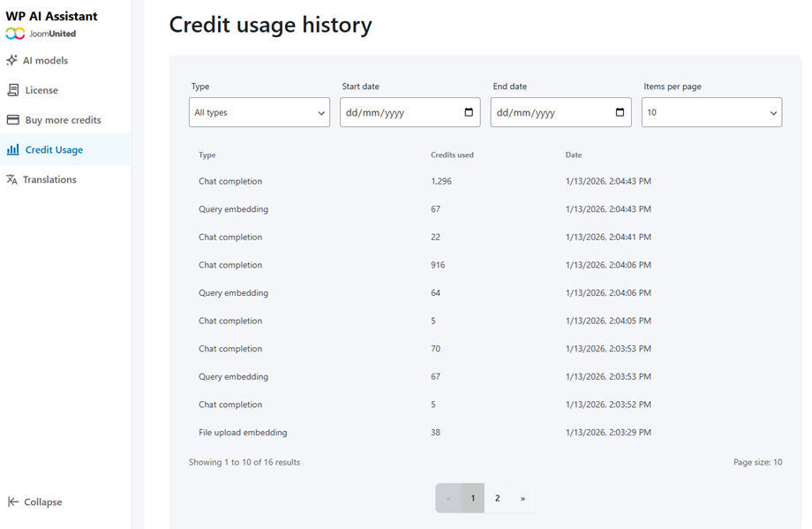Click the Collapse arrow icon at sidebar bottom

(x=15, y=502)
